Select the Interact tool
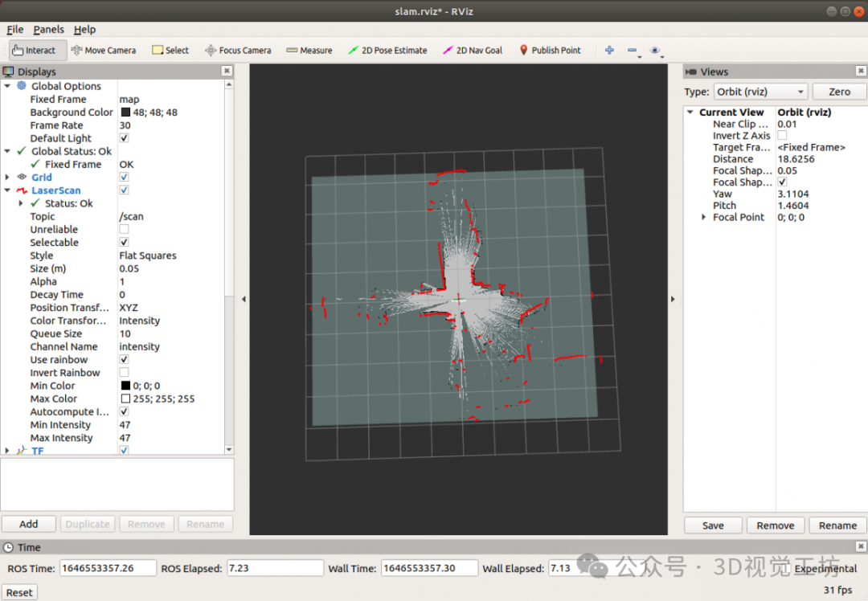The image size is (868, 601). click(x=35, y=51)
